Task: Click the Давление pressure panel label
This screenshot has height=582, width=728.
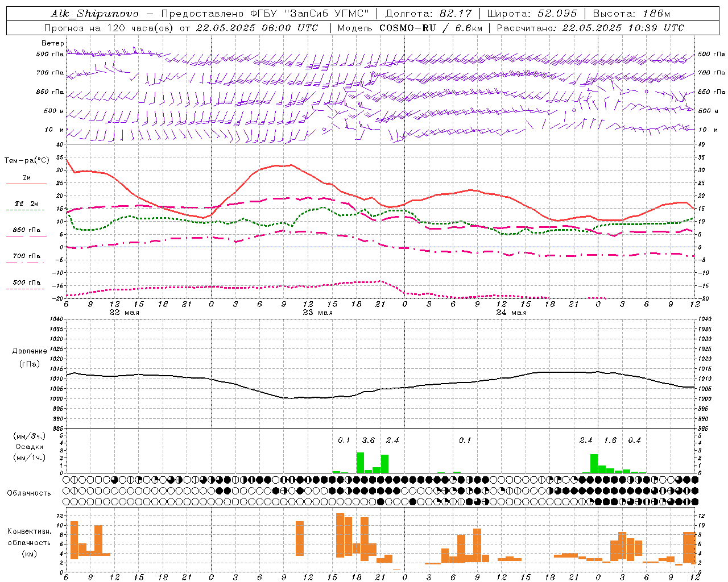Action: coord(30,351)
